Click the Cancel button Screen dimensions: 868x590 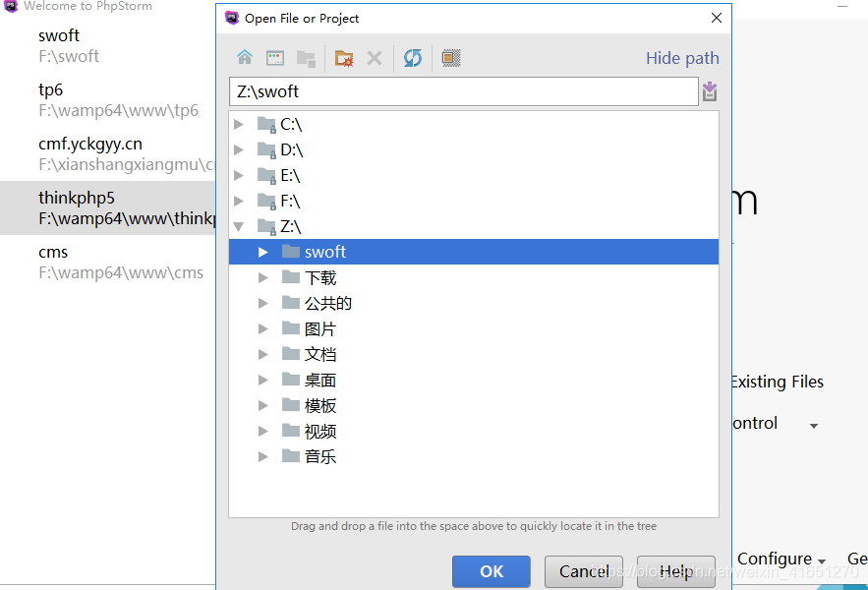point(584,571)
